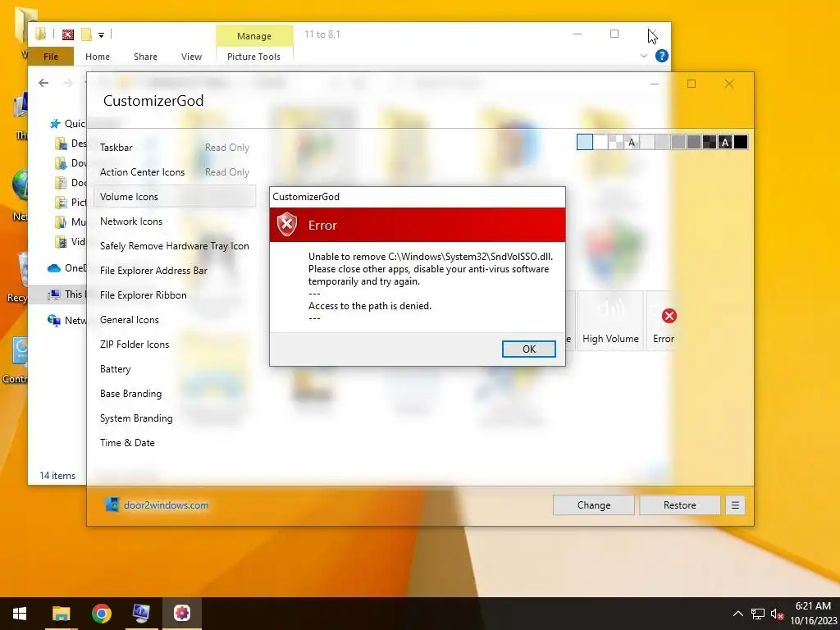Click OK in the CustomizerGod error dialog

point(528,349)
